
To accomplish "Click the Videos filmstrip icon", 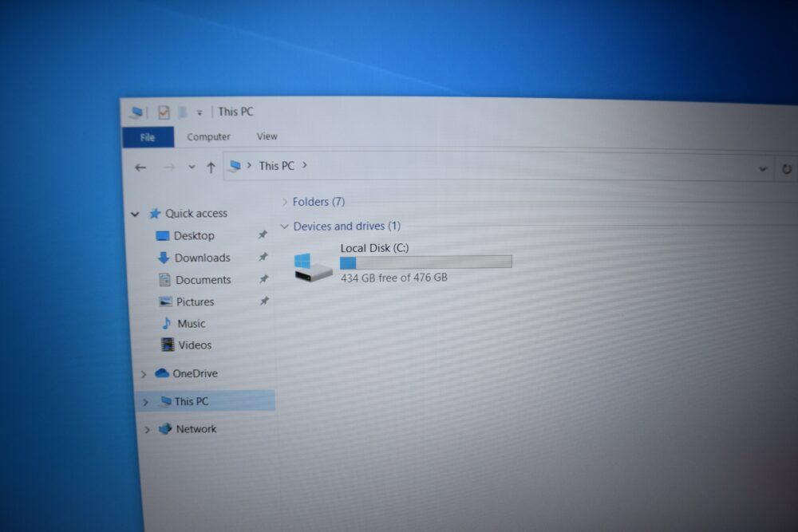I will click(x=168, y=345).
